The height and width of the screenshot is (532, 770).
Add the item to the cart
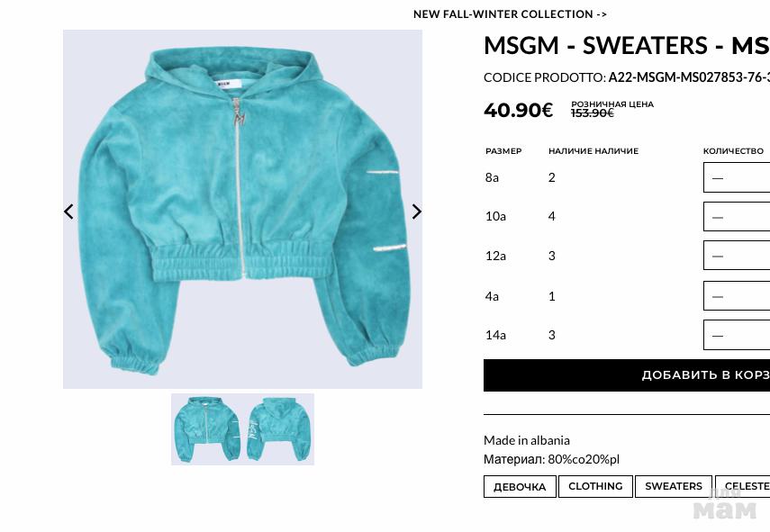coord(627,375)
